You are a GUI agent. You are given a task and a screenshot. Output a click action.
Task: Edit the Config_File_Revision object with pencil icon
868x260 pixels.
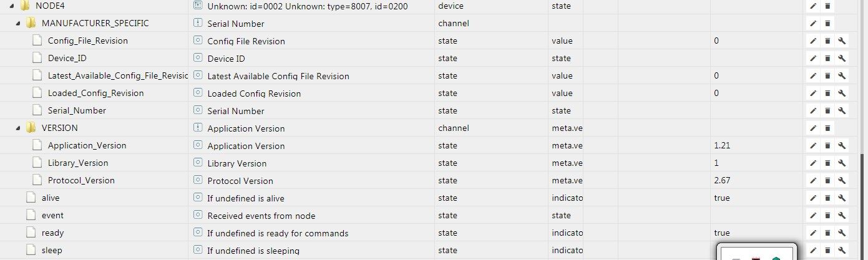(813, 41)
